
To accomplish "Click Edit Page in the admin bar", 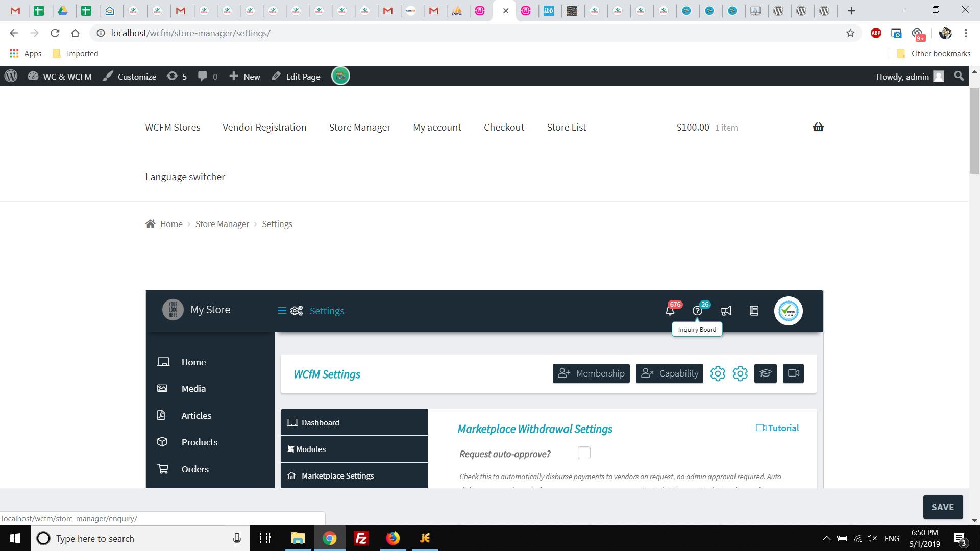I will (x=296, y=76).
